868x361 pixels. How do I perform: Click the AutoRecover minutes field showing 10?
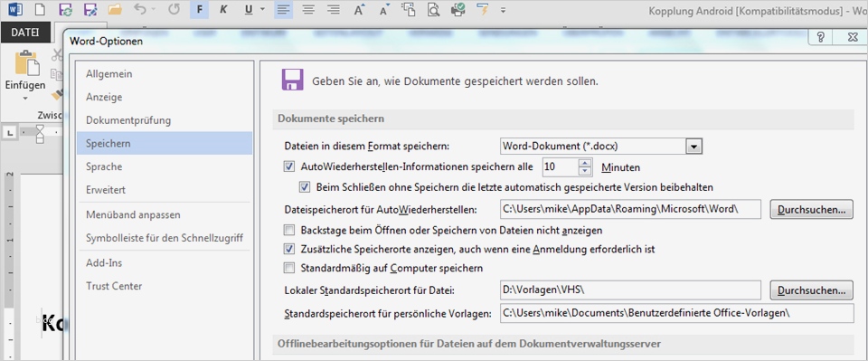point(561,166)
